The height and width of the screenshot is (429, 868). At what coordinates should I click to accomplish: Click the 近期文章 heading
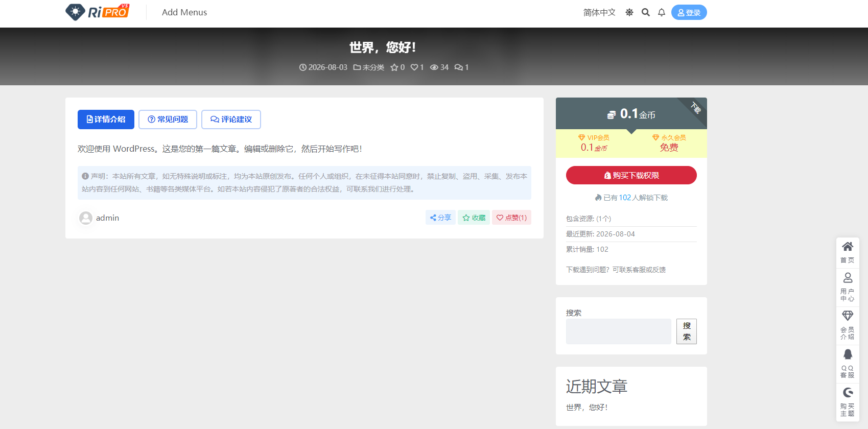point(597,387)
